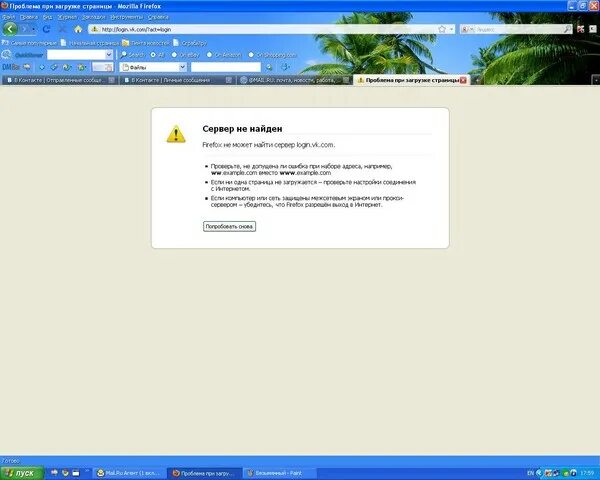Open the 'Правка' menu
The width and height of the screenshot is (600, 480).
point(28,17)
